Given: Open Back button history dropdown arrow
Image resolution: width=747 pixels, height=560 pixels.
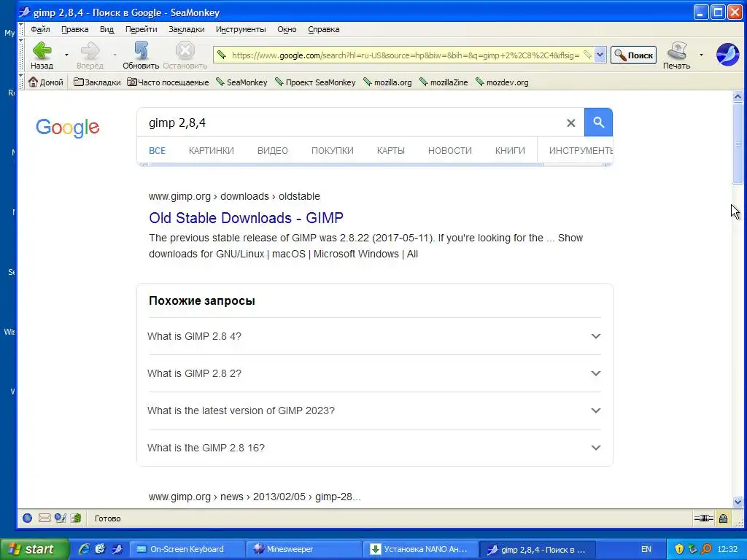Looking at the screenshot, I should click(66, 55).
